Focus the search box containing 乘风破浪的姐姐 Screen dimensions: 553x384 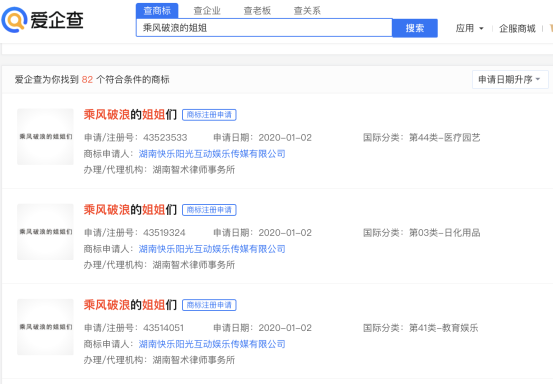[x=264, y=28]
